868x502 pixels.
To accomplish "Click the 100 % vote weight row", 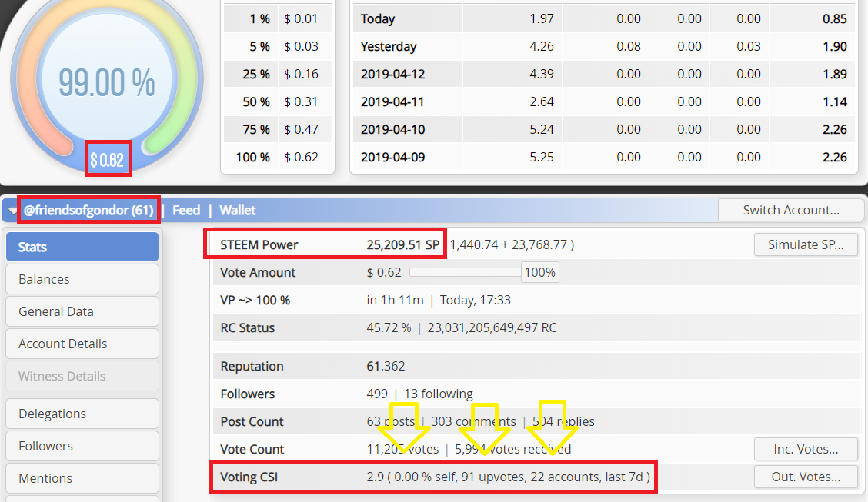I will (x=278, y=157).
